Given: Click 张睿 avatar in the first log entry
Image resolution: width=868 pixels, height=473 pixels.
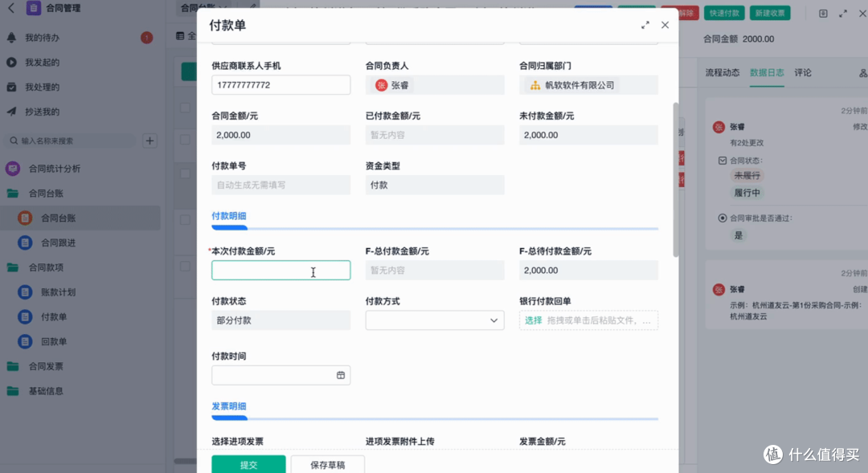Looking at the screenshot, I should pos(719,127).
